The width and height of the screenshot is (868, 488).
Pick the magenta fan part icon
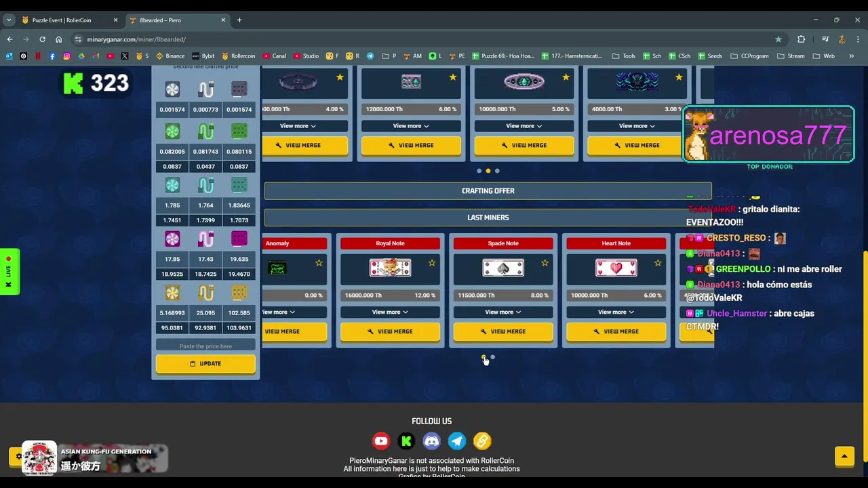(172, 239)
